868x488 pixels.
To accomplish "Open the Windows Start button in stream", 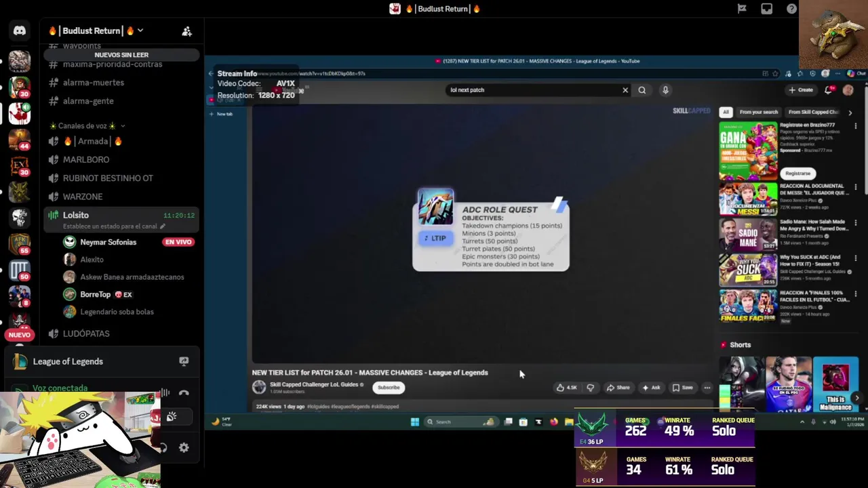I will [x=414, y=422].
